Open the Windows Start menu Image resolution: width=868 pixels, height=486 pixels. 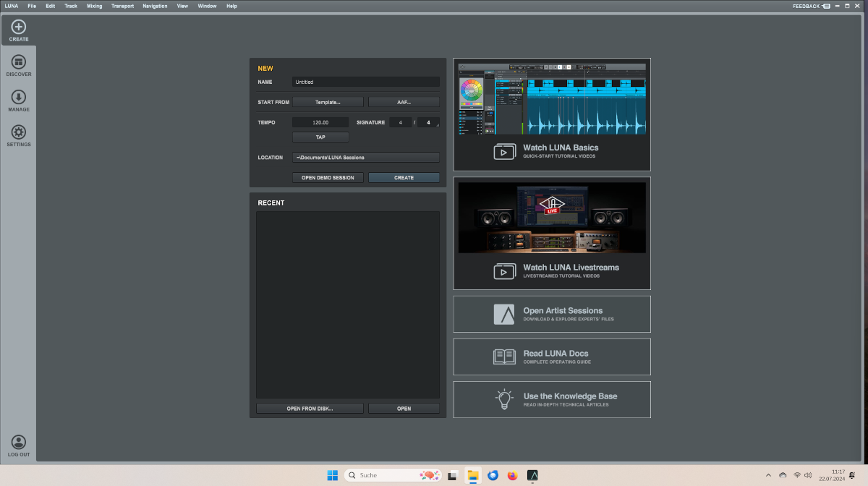332,475
